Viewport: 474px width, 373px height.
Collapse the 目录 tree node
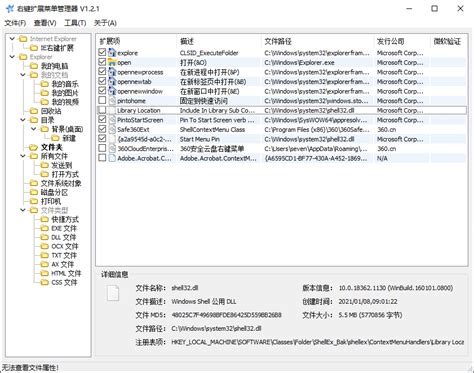tap(23, 120)
